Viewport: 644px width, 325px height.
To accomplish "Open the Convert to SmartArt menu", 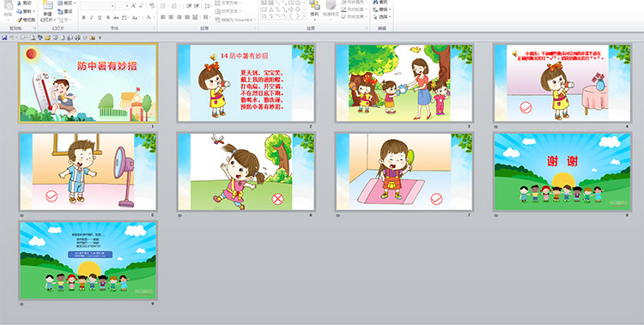I will click(235, 20).
